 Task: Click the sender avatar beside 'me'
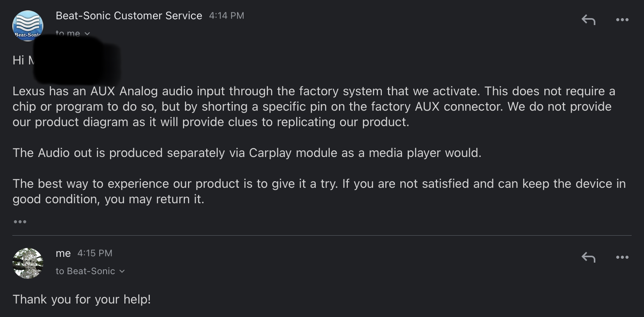28,263
